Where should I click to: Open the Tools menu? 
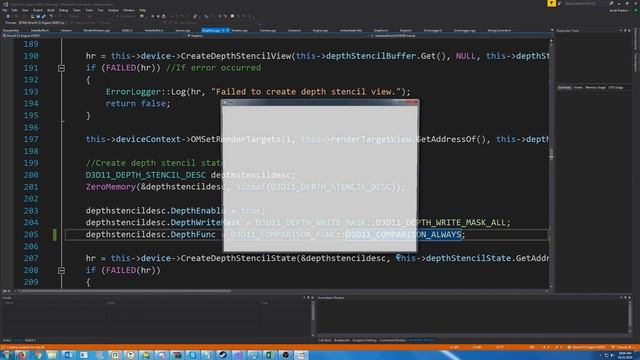(89, 10)
